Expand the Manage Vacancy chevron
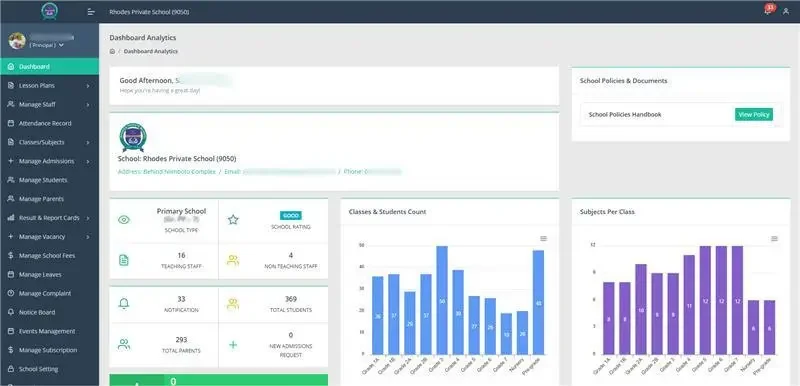The height and width of the screenshot is (386, 800). click(x=88, y=237)
